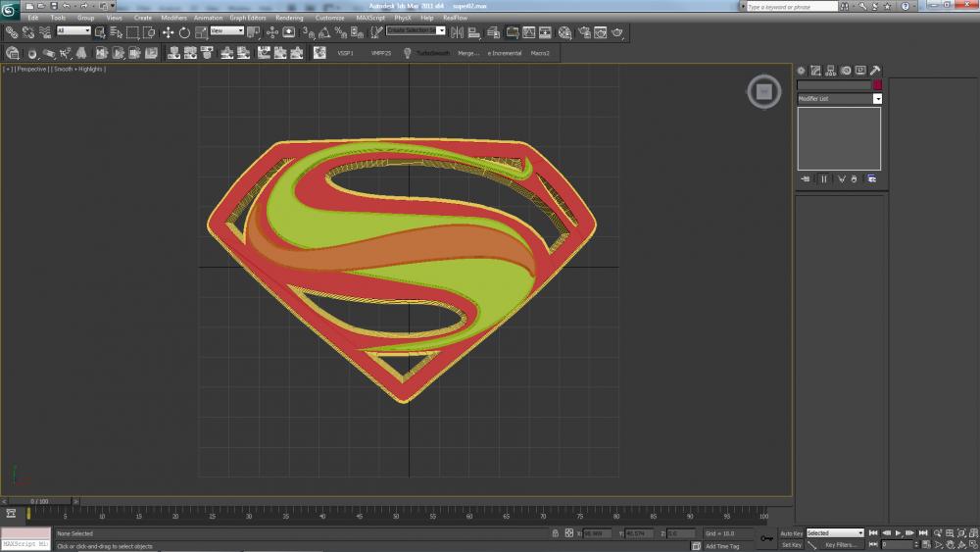Toggle Show End Result button
Image resolution: width=980 pixels, height=552 pixels.
tap(824, 179)
